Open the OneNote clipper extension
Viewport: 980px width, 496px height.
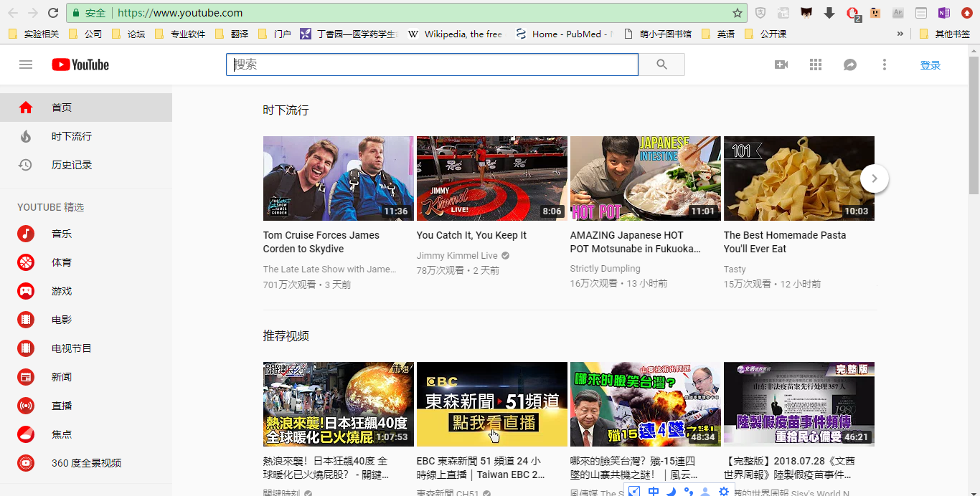click(944, 13)
